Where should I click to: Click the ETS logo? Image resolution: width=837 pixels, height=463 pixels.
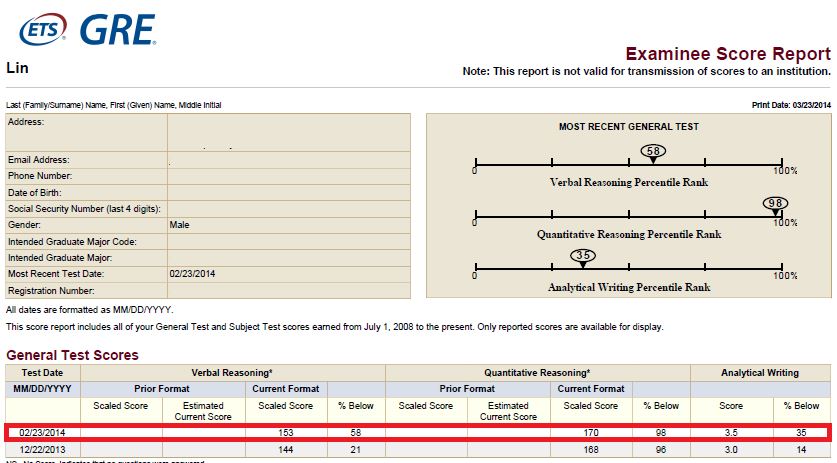pyautogui.click(x=43, y=29)
